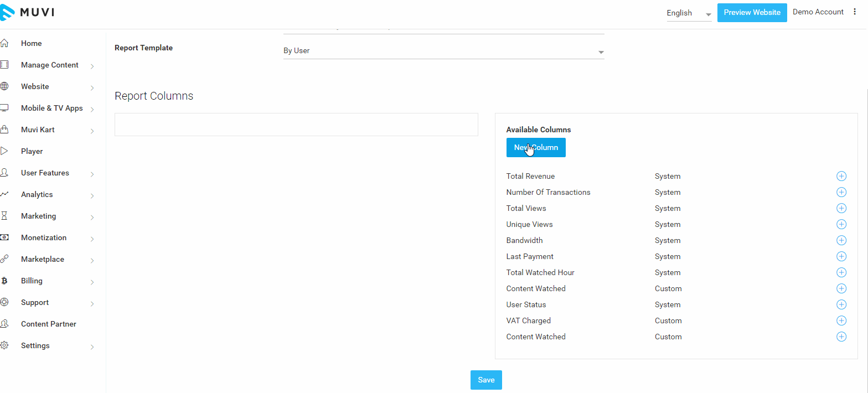Open the Player menu item
Image resolution: width=868 pixels, height=393 pixels.
(32, 151)
